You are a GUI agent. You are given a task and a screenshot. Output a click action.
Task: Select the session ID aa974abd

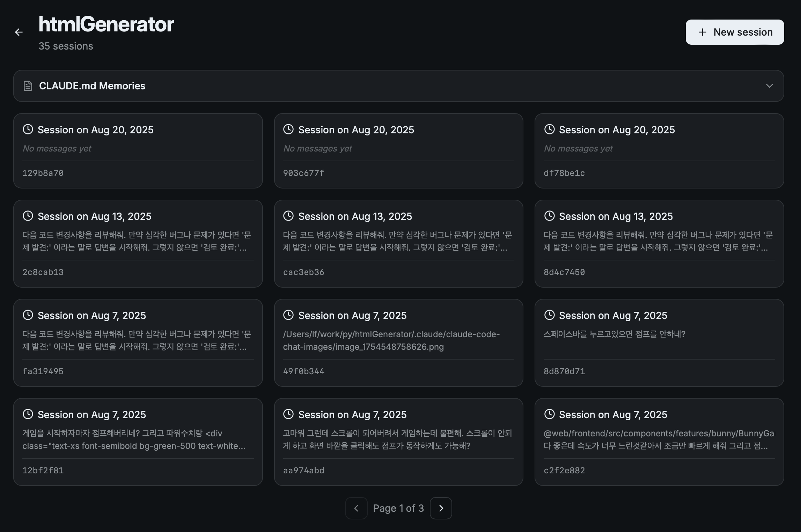[304, 471]
